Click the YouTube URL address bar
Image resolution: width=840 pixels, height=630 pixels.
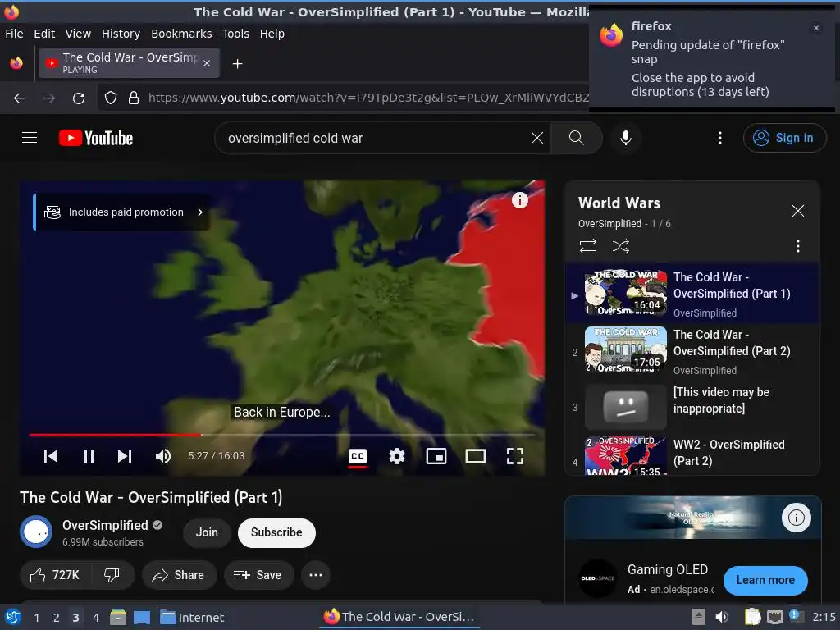(367, 98)
